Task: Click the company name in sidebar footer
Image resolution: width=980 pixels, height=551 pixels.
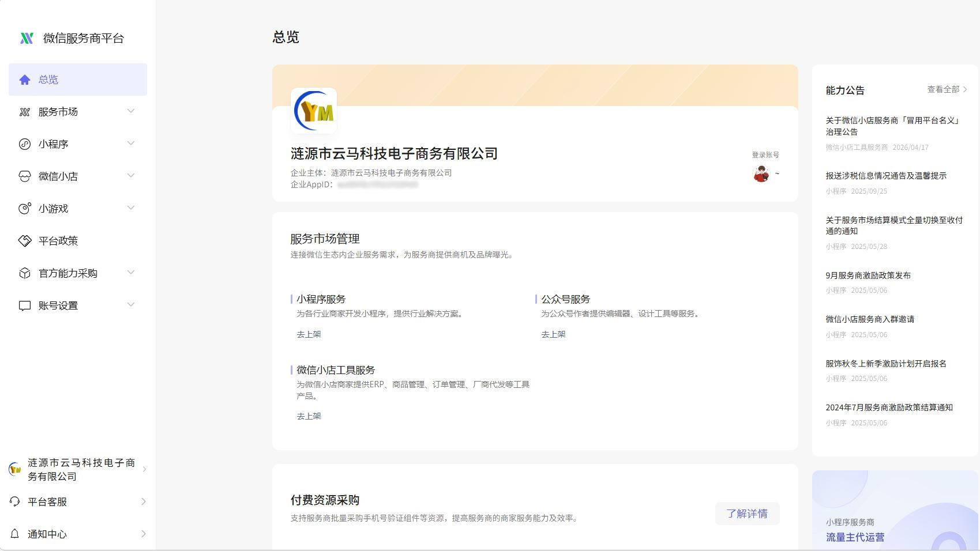Action: [x=81, y=470]
